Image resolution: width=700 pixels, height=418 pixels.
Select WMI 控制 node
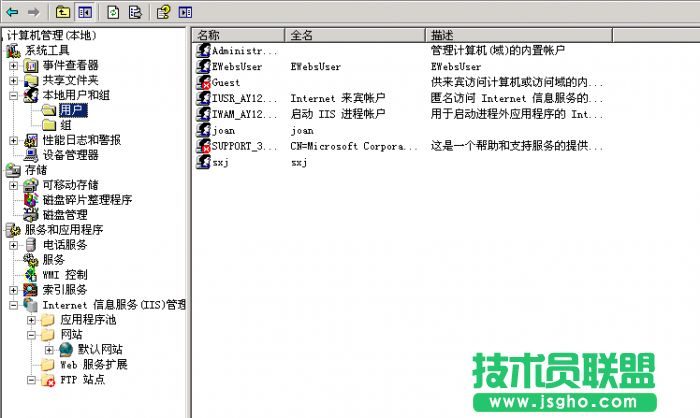click(65, 275)
